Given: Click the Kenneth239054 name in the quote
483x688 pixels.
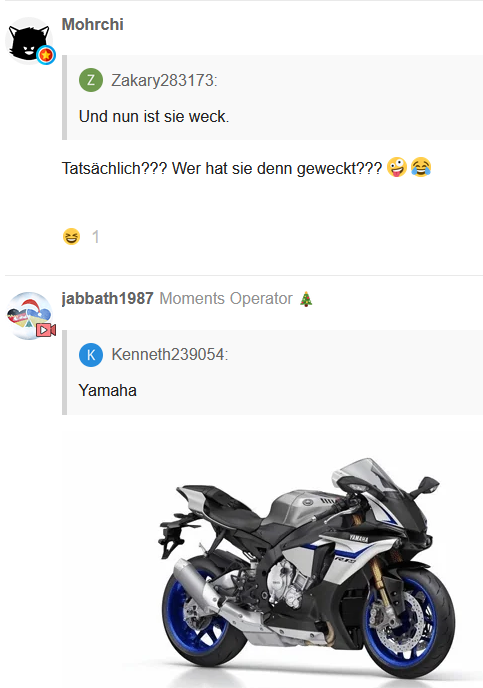Looking at the screenshot, I should [x=170, y=355].
